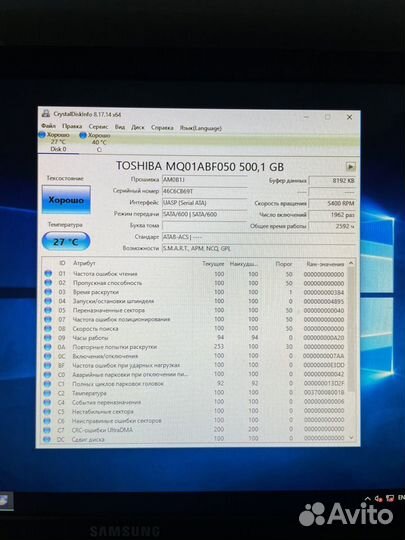This screenshot has width=405, height=540.
Task: Click the network icon in system tray
Action: coord(390,498)
